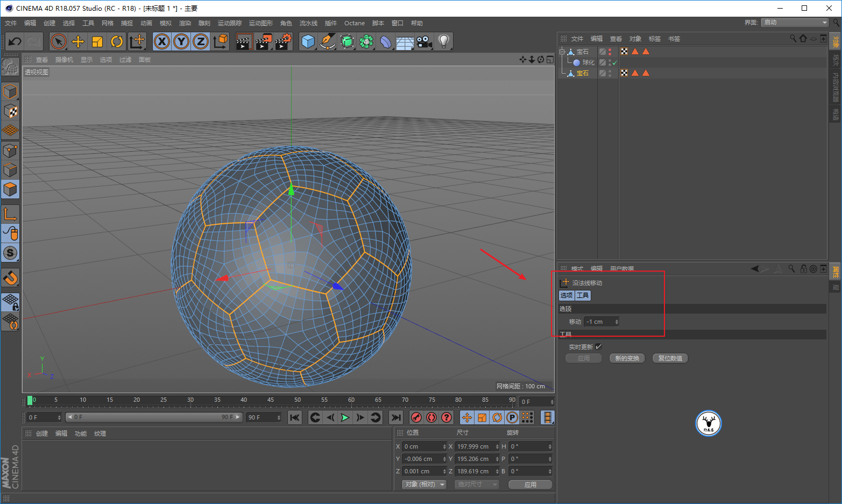Click the size X 197.999 cm field
Screen dimensions: 842x504
coord(477,446)
